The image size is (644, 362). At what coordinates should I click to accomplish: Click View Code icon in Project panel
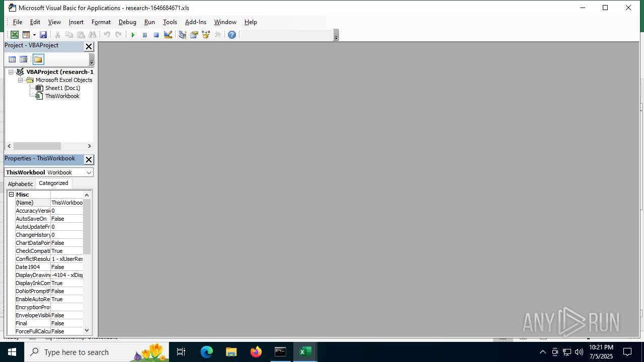(13, 59)
